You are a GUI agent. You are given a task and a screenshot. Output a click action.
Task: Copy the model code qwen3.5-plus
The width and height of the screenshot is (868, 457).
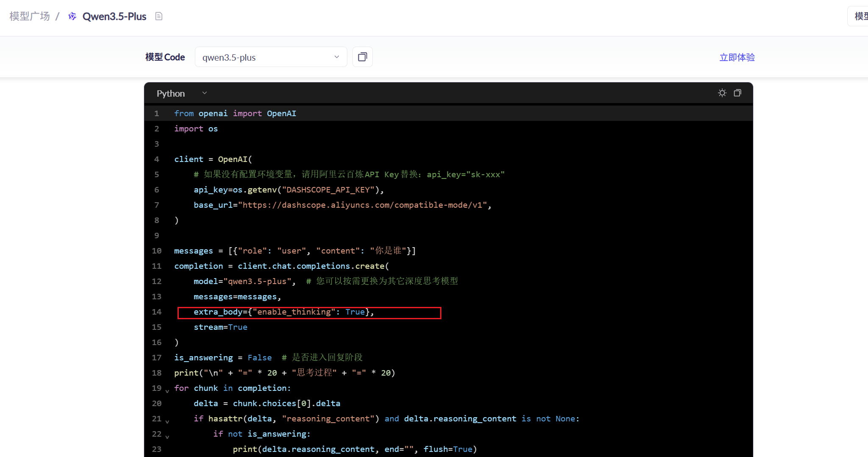pyautogui.click(x=362, y=57)
